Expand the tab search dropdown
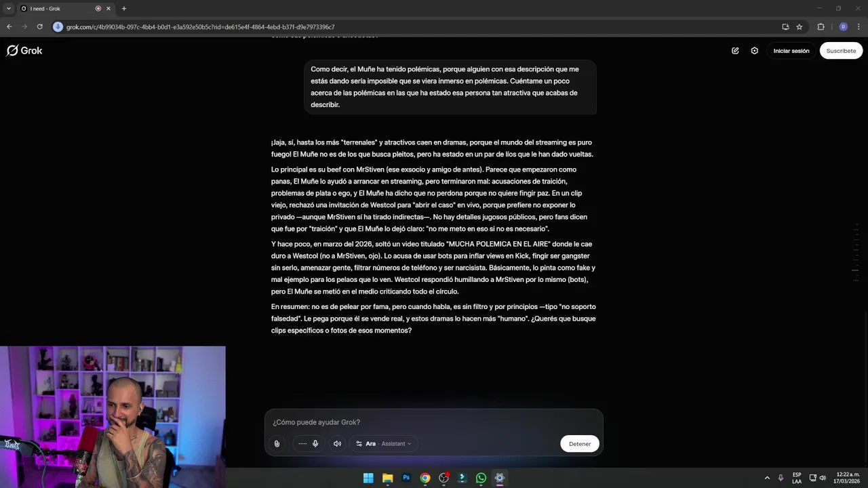Image resolution: width=868 pixels, height=488 pixels. tap(8, 9)
